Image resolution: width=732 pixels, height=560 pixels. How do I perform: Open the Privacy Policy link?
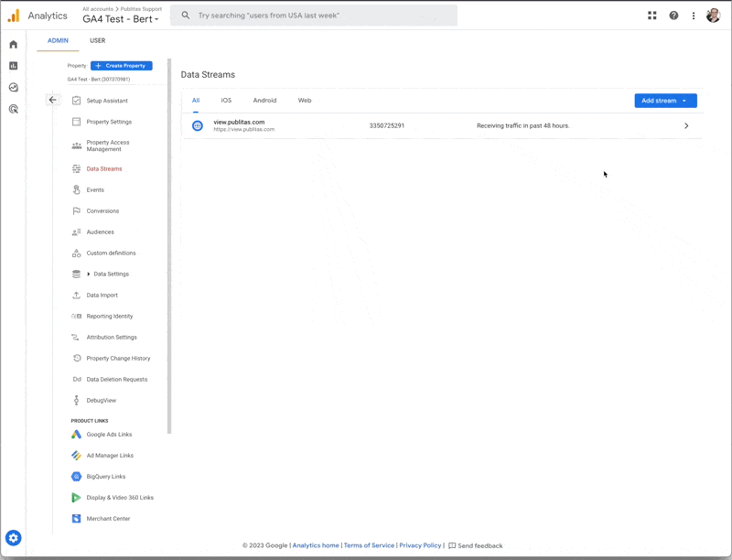pos(420,545)
